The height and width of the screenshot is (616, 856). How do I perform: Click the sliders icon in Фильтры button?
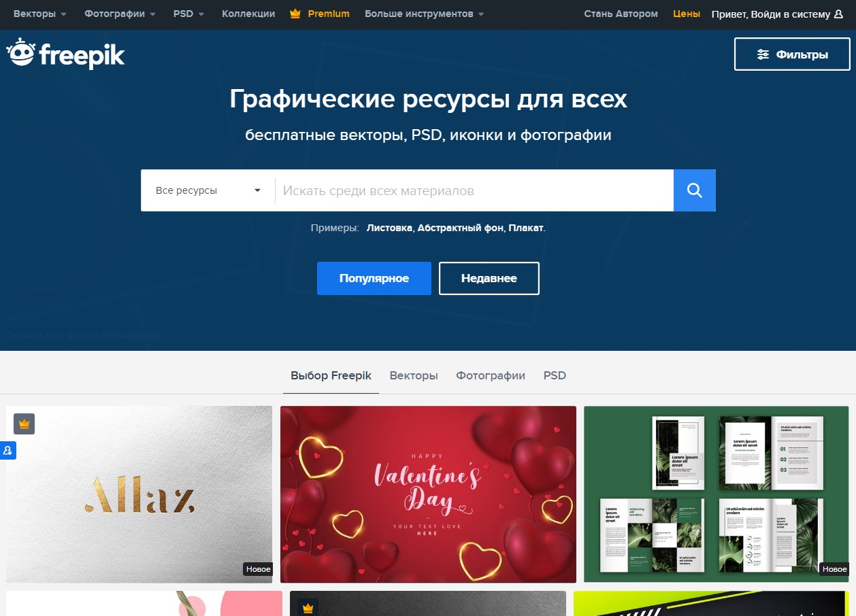(763, 54)
